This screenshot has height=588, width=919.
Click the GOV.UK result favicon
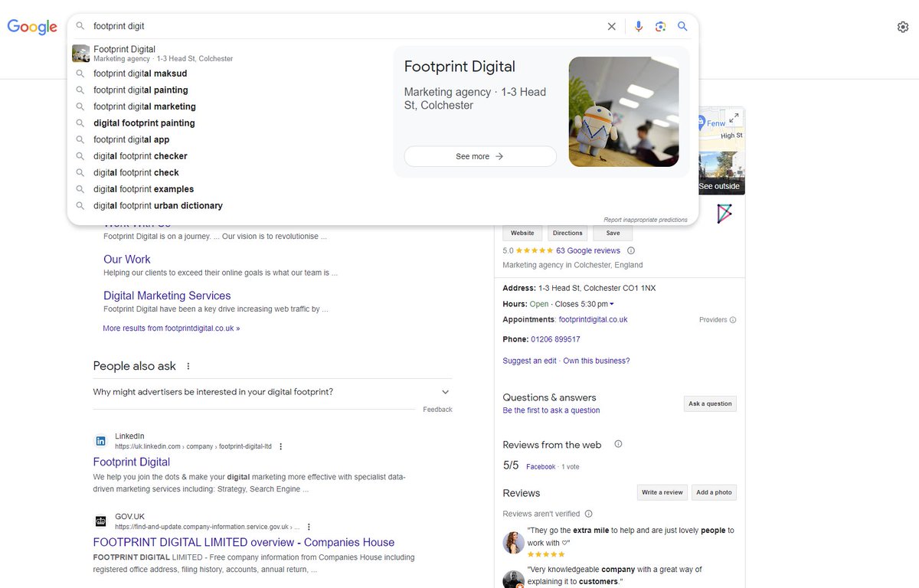100,521
